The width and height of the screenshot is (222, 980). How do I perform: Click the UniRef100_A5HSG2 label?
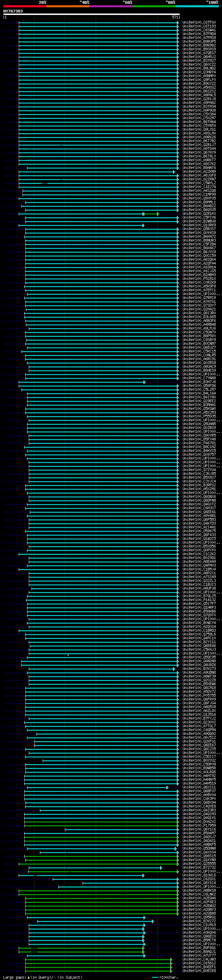(x=199, y=88)
